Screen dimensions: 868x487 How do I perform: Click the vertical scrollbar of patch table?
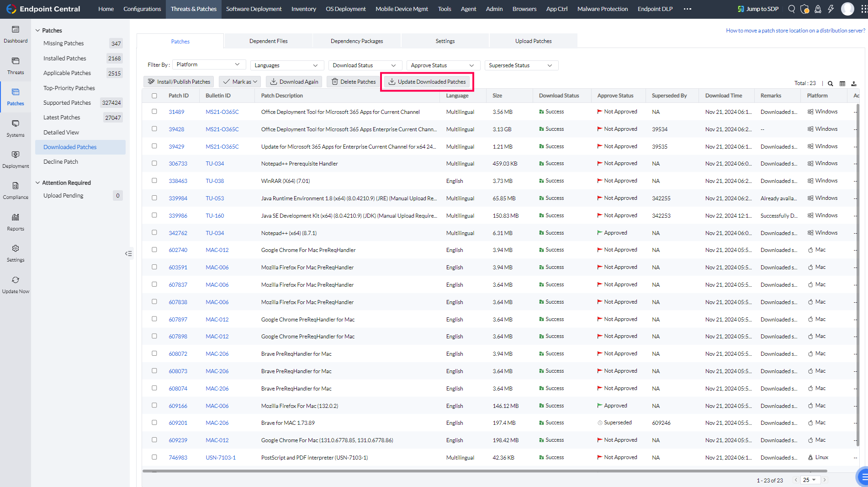858,274
